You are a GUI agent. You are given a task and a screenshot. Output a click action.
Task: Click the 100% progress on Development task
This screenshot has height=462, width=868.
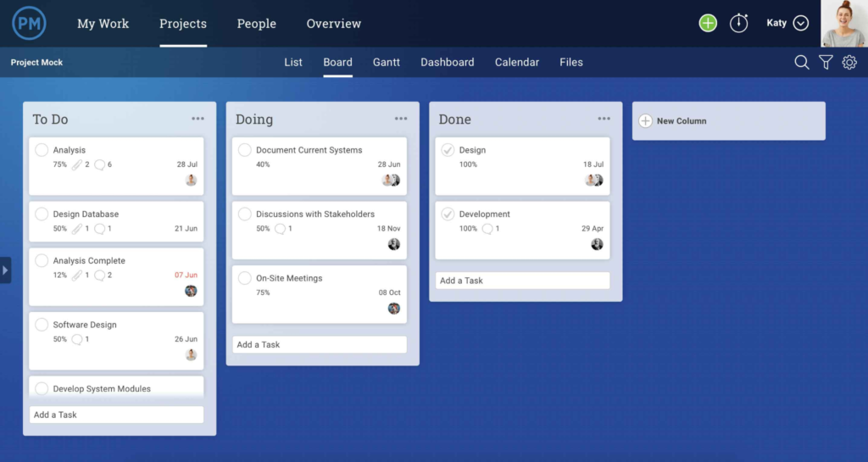468,229
